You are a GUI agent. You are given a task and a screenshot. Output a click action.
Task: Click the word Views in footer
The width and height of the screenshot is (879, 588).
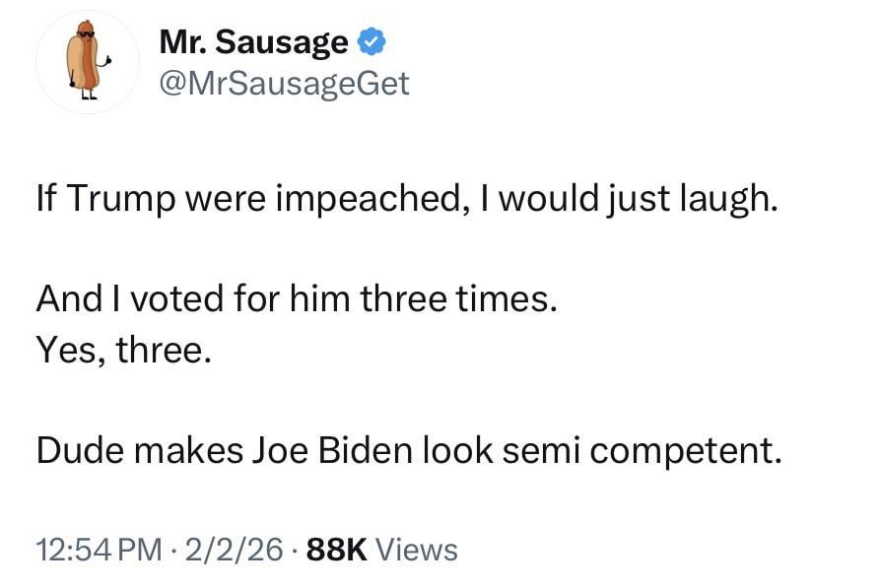[417, 549]
